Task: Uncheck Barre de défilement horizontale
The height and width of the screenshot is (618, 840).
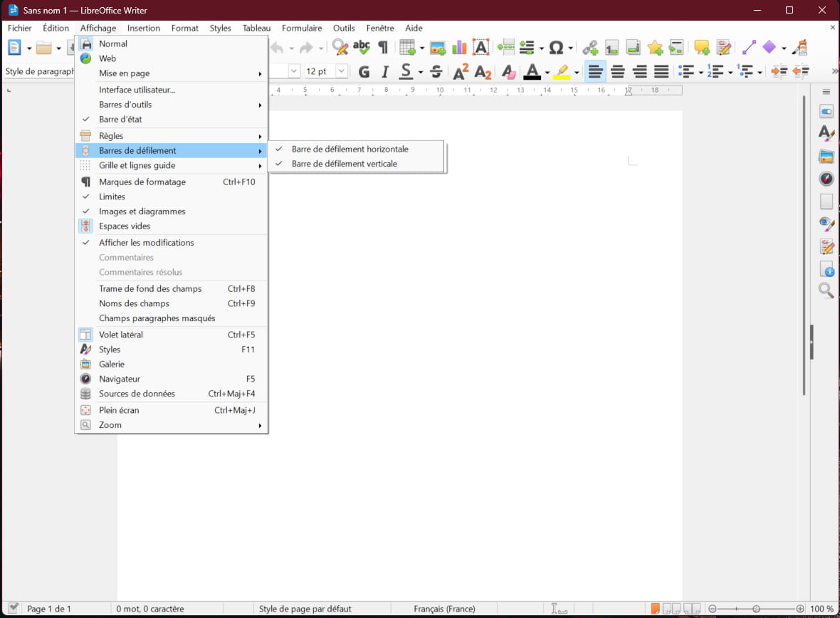Action: (x=350, y=150)
